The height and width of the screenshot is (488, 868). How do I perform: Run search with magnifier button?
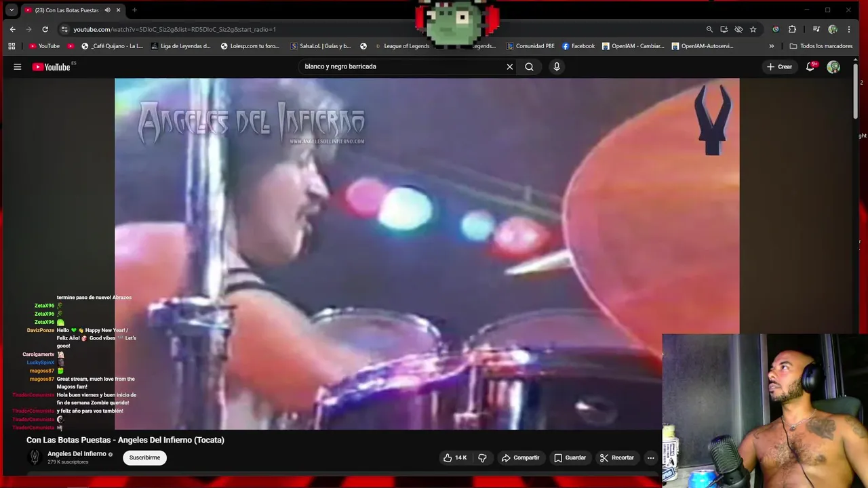pos(529,66)
